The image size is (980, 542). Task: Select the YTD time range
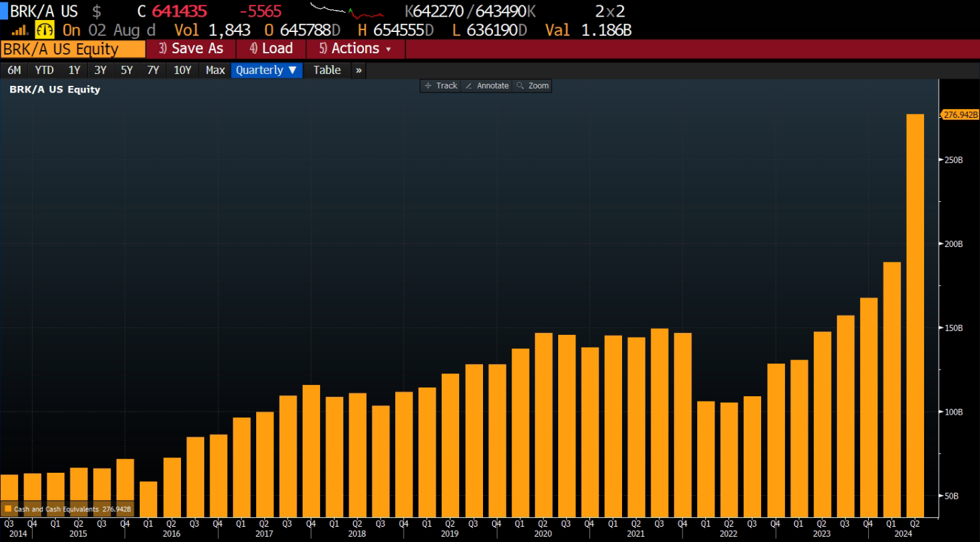click(44, 71)
